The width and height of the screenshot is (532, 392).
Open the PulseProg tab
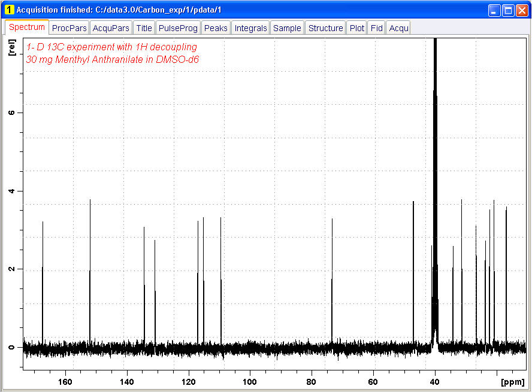(178, 28)
